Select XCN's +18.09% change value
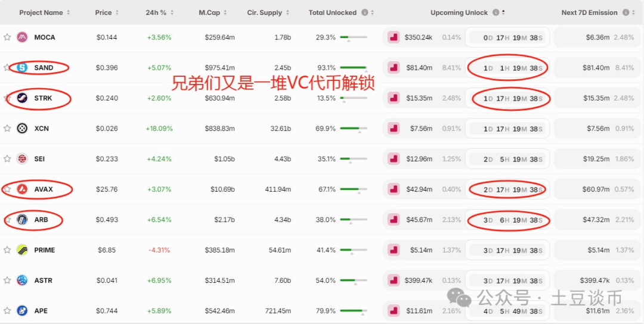 click(159, 129)
